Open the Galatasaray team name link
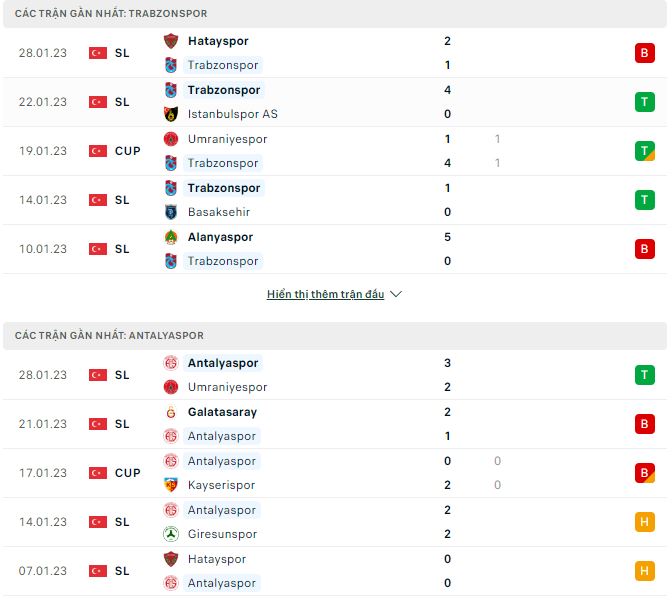 pyautogui.click(x=222, y=412)
